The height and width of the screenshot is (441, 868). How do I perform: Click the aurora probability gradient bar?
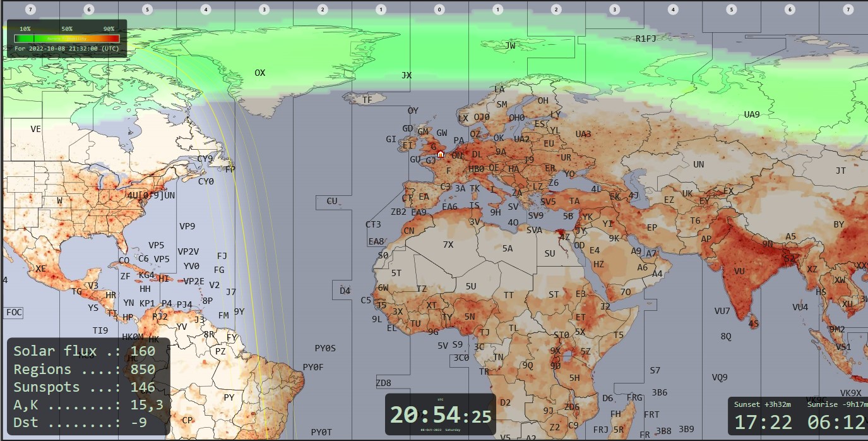pos(66,39)
